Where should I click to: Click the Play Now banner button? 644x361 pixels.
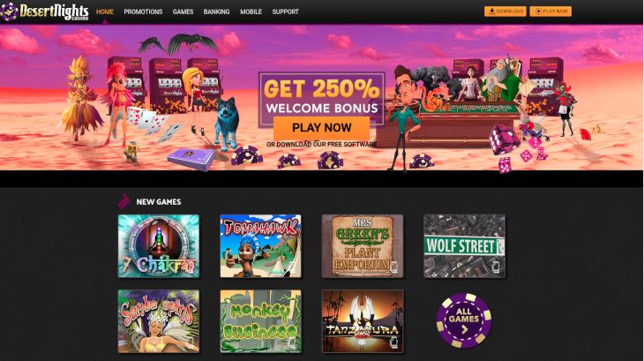(x=322, y=128)
